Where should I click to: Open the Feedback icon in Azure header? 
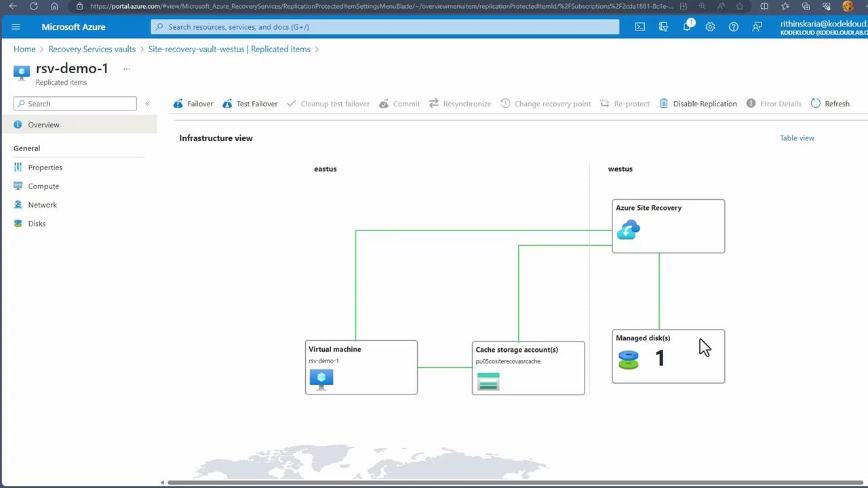pos(757,27)
